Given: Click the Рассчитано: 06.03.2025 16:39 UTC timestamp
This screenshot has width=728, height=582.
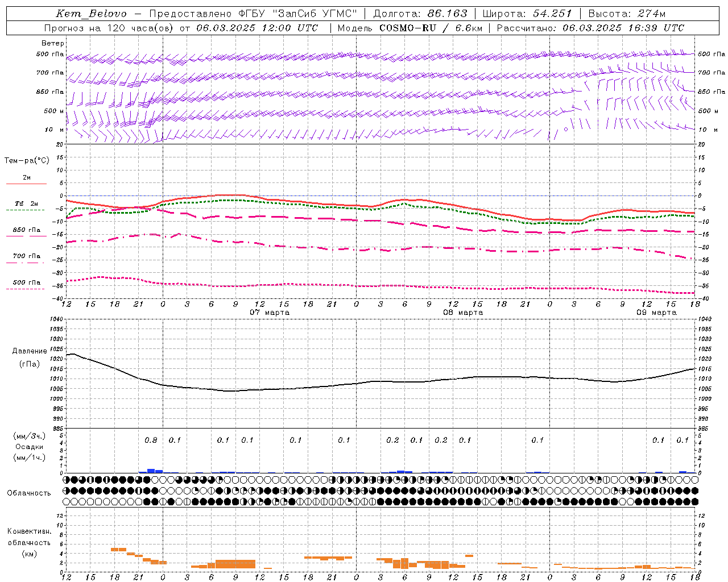Looking at the screenshot, I should click(x=590, y=28).
